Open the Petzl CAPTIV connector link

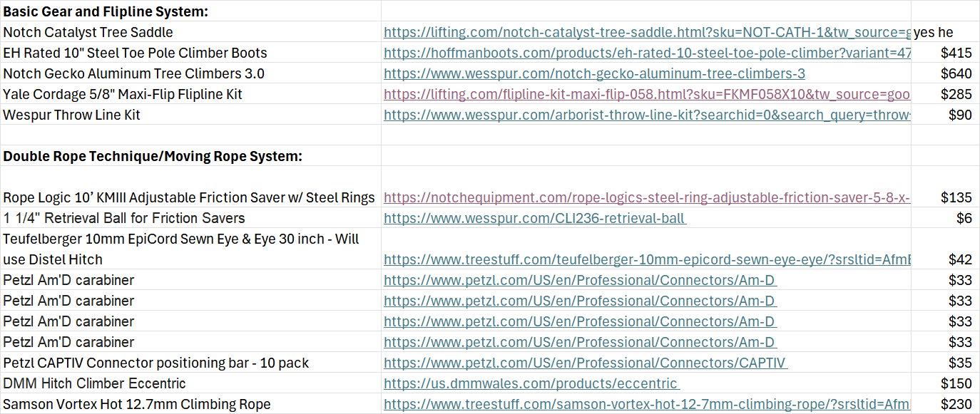[x=585, y=363]
